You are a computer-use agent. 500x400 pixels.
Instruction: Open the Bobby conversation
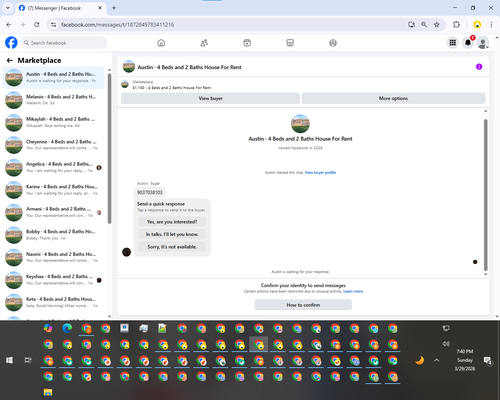[53, 235]
